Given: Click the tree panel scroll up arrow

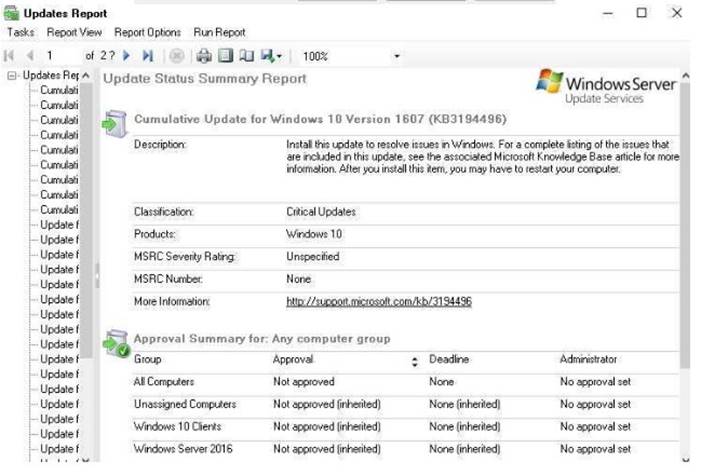Looking at the screenshot, I should pos(86,76).
